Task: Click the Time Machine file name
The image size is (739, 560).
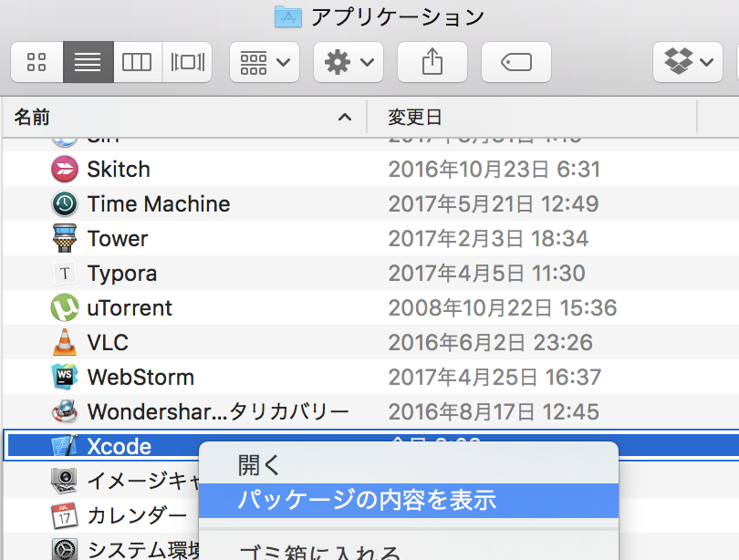Action: pyautogui.click(x=159, y=204)
